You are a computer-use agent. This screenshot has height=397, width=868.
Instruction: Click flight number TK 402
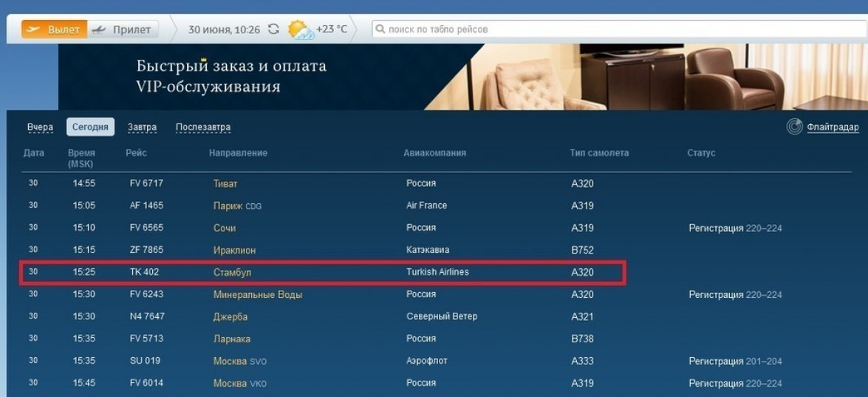click(145, 272)
